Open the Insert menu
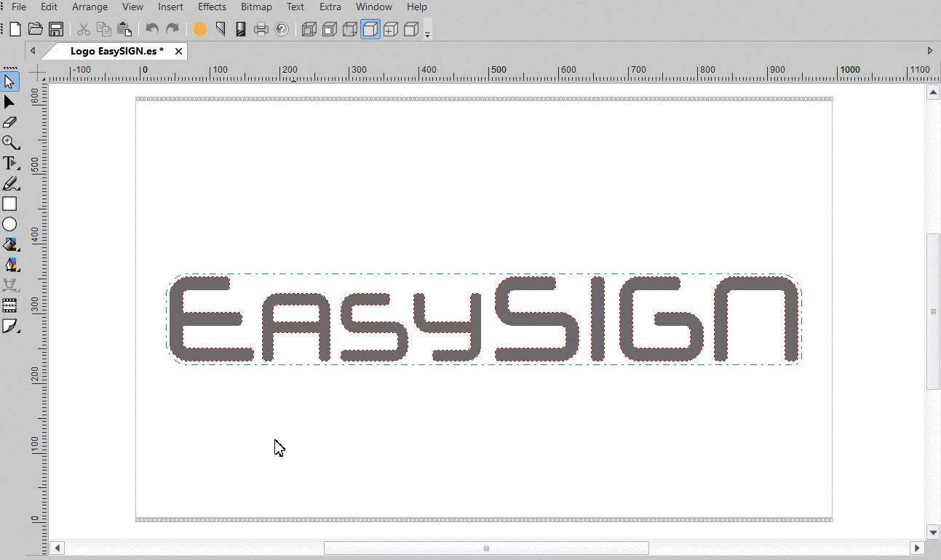This screenshot has width=941, height=560. point(171,7)
